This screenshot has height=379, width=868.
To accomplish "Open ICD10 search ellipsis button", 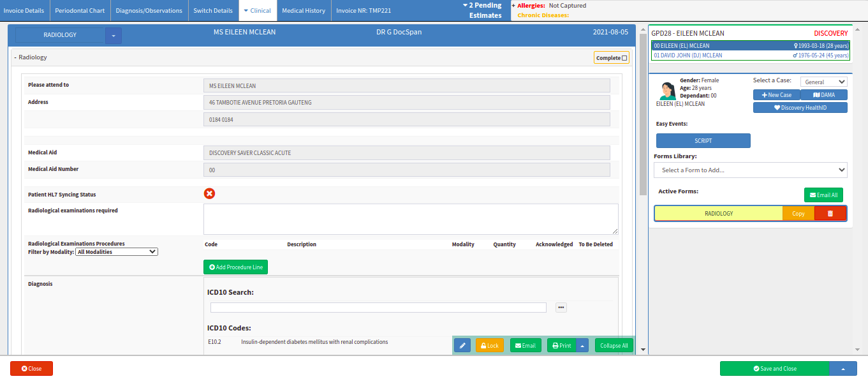I will click(561, 308).
